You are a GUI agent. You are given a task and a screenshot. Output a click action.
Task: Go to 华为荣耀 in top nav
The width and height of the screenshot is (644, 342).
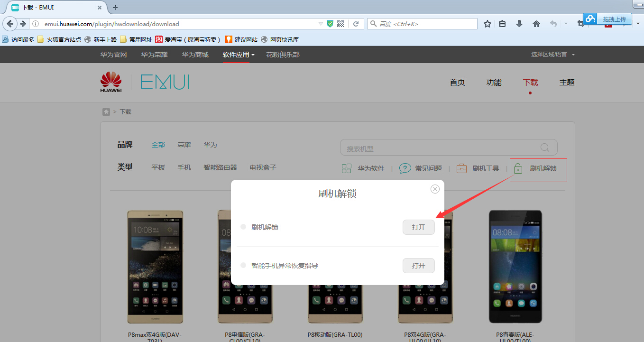pos(154,55)
